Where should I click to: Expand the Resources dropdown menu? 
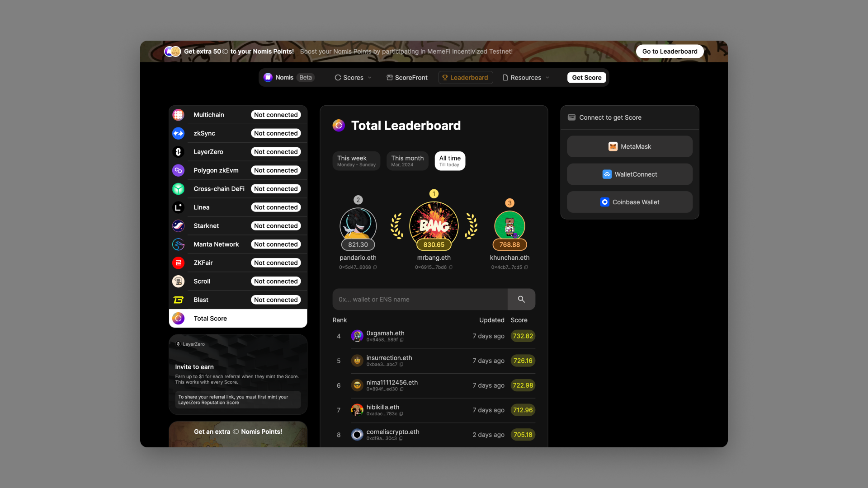click(527, 77)
